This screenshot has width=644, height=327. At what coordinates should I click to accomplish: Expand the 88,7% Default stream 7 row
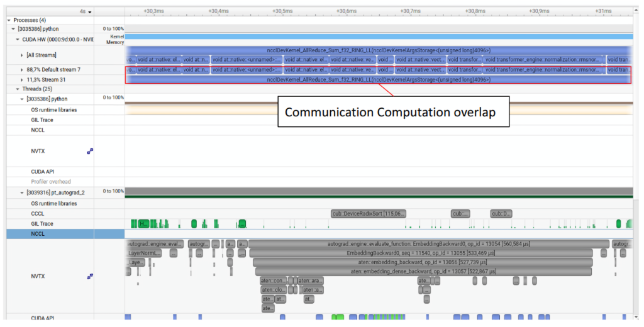click(x=23, y=70)
